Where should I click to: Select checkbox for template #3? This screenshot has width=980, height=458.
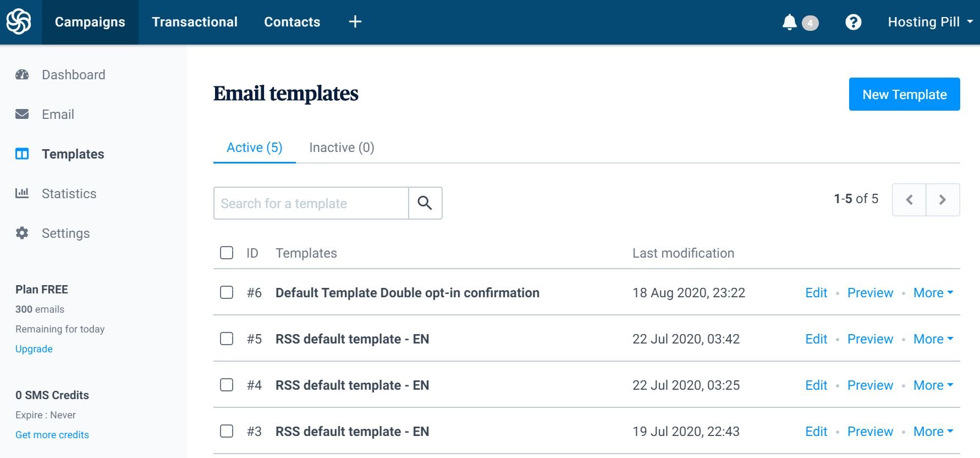227,431
